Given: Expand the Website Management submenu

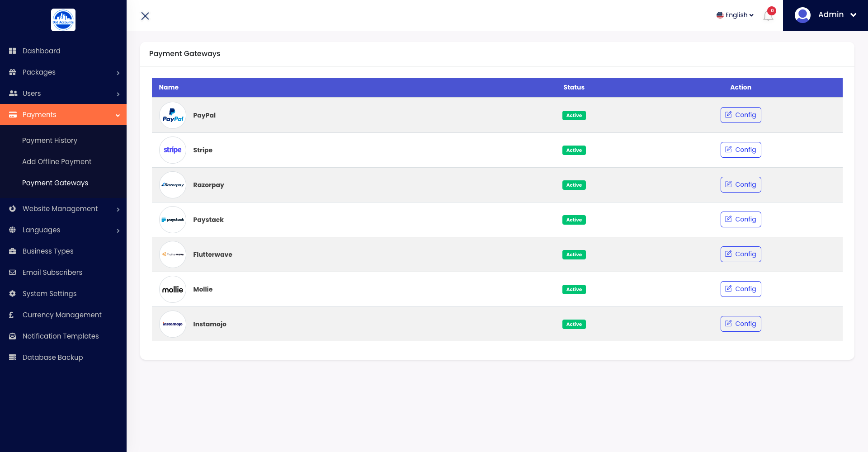Looking at the screenshot, I should tap(63, 209).
